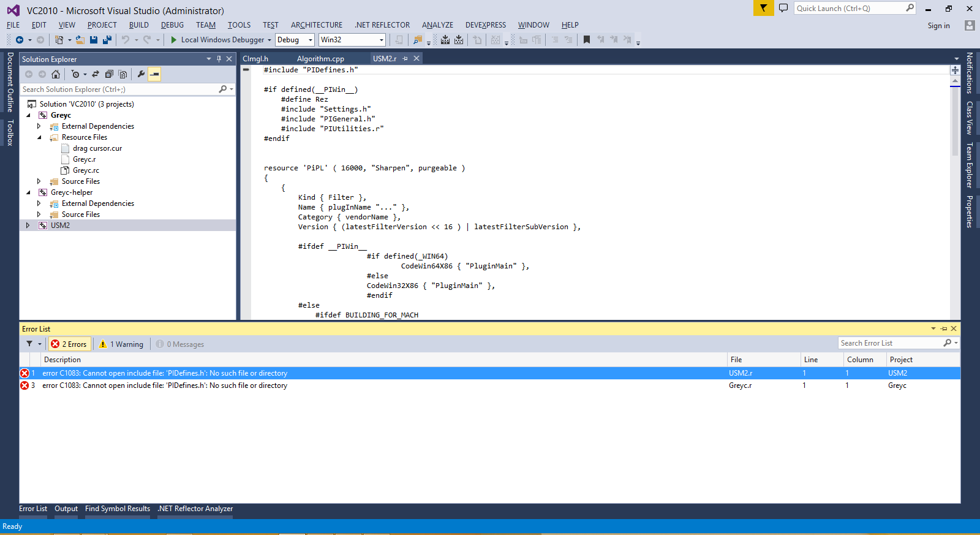This screenshot has width=980, height=535.
Task: Click the account avatar icon near Sign in
Action: [969, 25]
